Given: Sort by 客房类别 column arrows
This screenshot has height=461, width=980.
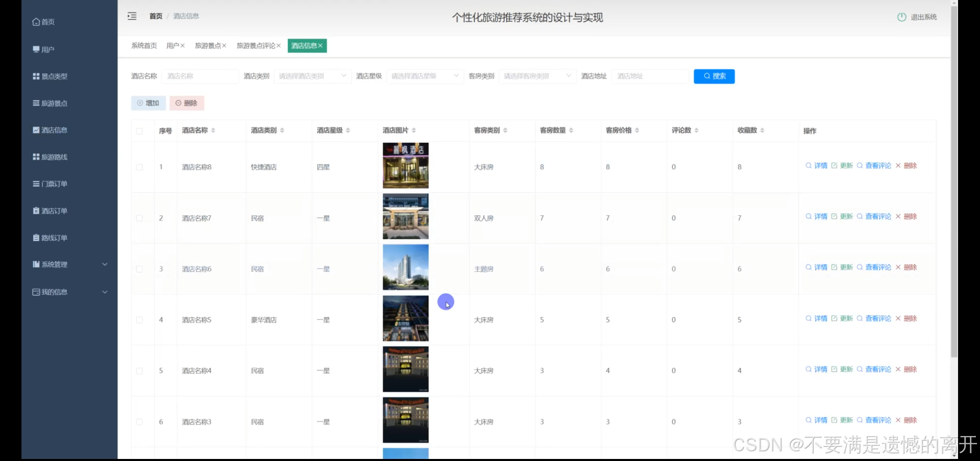Looking at the screenshot, I should point(505,131).
